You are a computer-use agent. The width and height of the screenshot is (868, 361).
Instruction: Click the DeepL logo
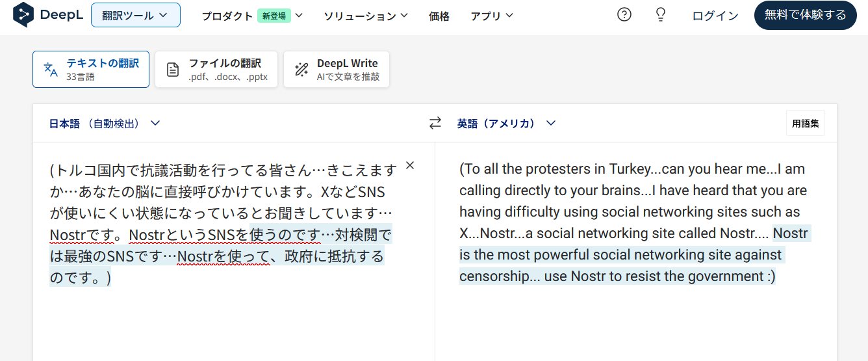(47, 15)
